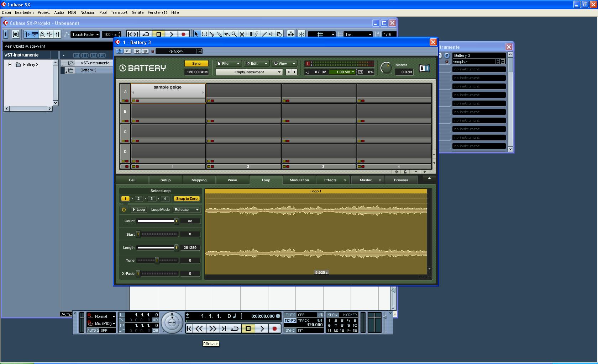Click next instrument arrow button
This screenshot has height=364, width=598.
[295, 72]
